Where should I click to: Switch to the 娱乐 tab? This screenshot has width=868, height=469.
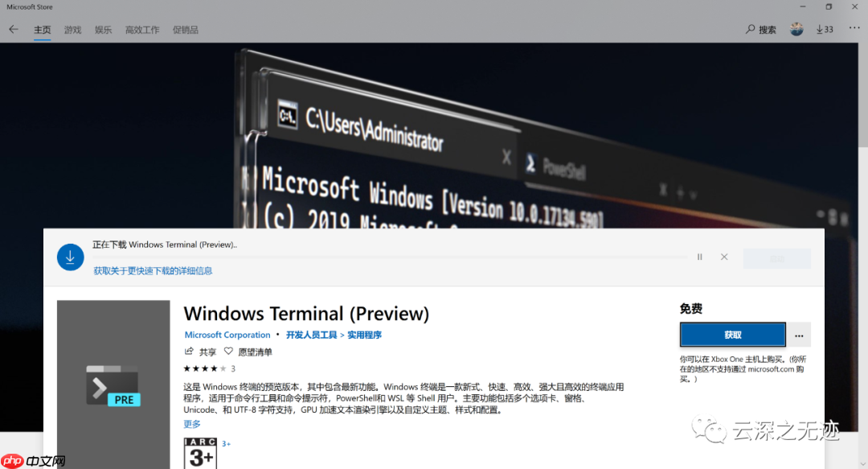pyautogui.click(x=103, y=30)
